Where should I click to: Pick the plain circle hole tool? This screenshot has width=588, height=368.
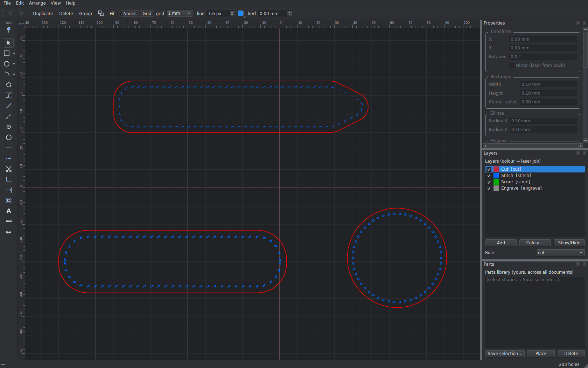[9, 137]
